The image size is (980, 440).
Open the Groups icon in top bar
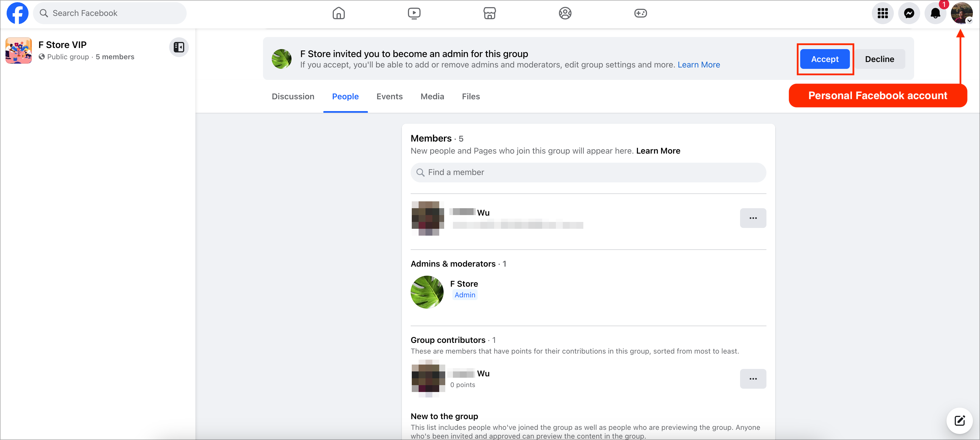(x=565, y=13)
